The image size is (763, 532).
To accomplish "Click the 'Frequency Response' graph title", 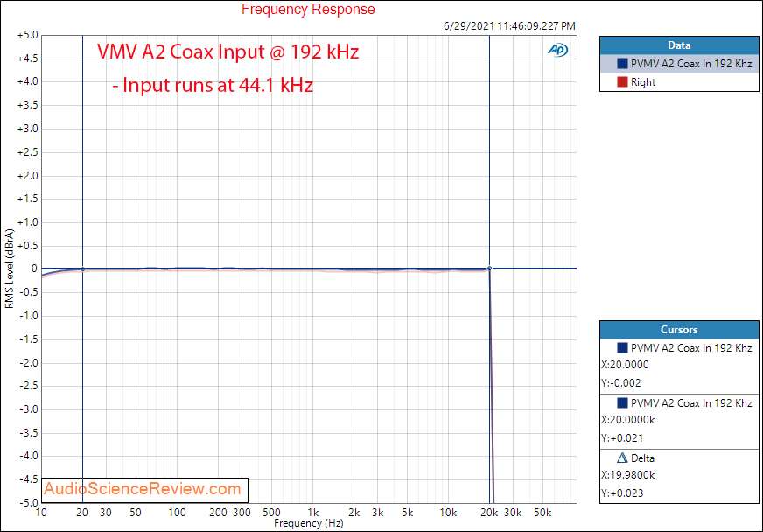I will 308,10.
